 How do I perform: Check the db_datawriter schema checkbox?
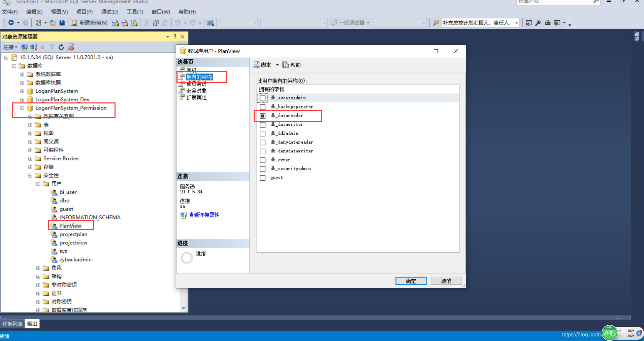tap(263, 125)
